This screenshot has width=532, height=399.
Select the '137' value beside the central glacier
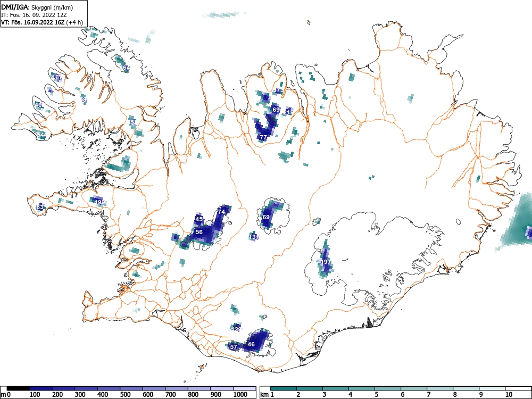[x=254, y=237]
